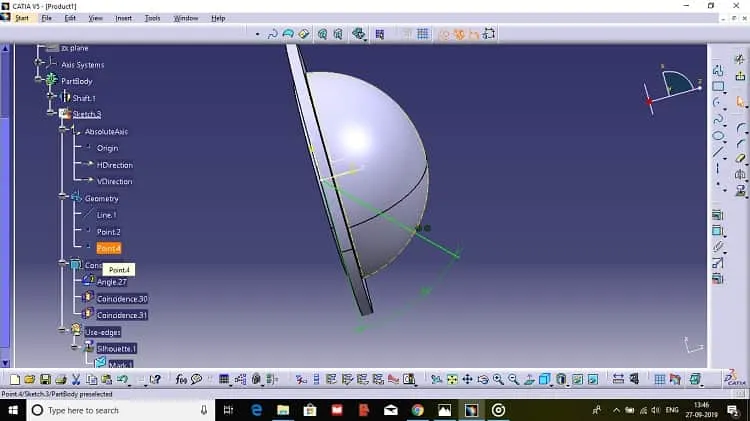Click the Zoom In magnifier icon
750x421 pixels.
pos(498,379)
